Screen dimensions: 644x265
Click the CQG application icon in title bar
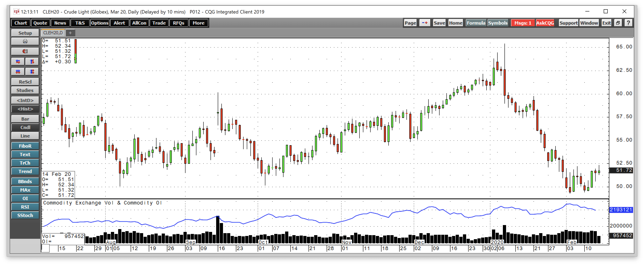tap(17, 11)
